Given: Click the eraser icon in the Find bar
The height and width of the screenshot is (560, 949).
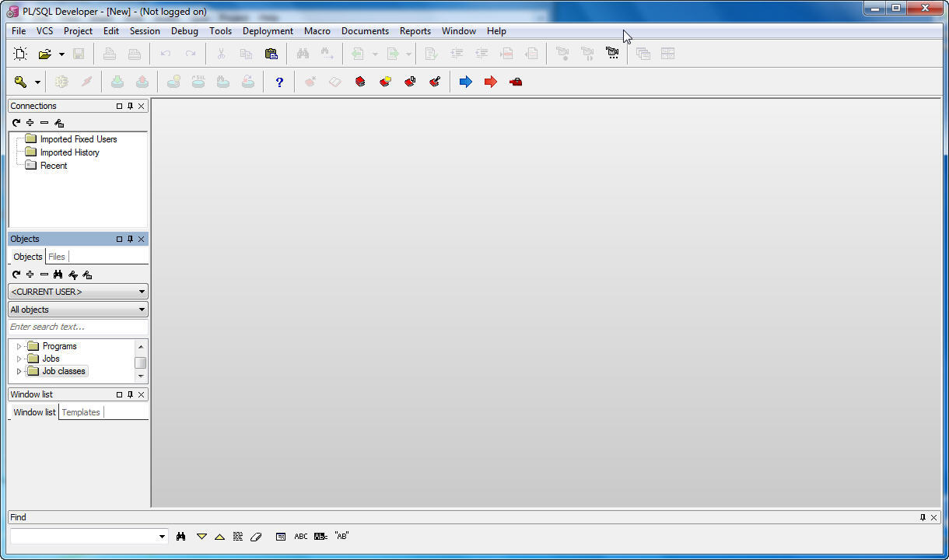Looking at the screenshot, I should tap(257, 537).
